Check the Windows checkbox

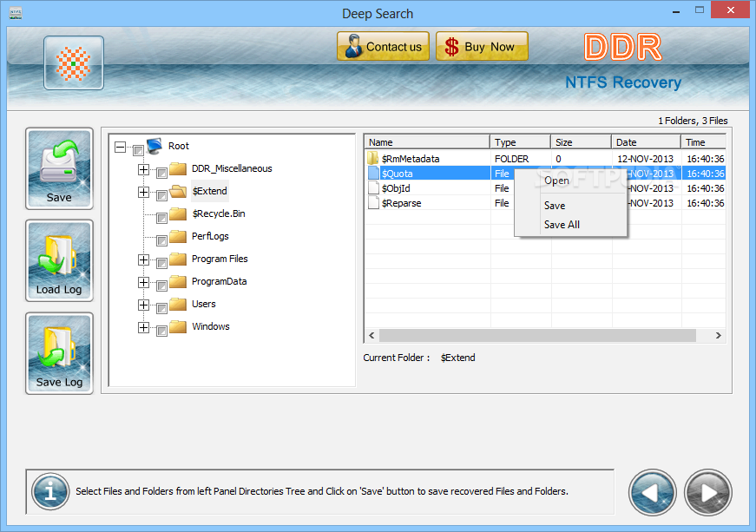click(162, 331)
